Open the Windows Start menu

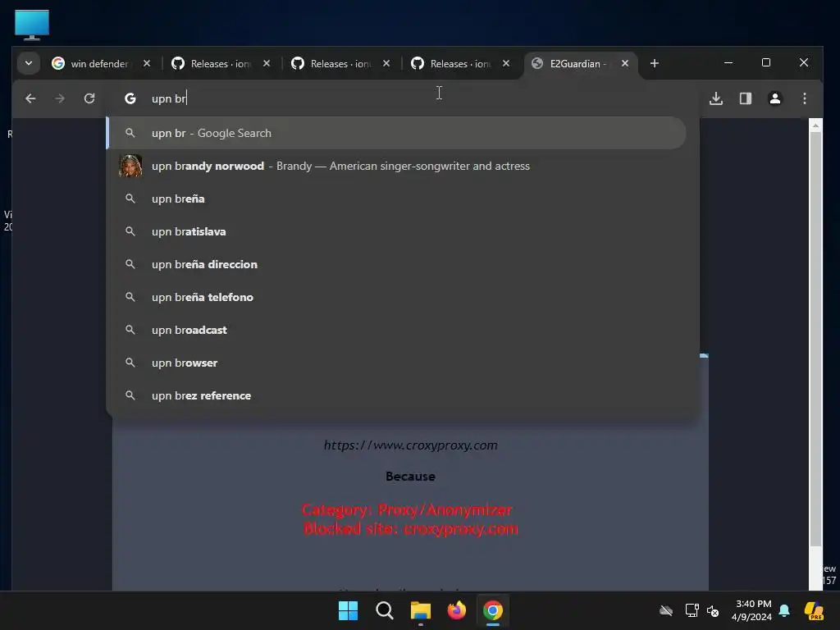348,610
